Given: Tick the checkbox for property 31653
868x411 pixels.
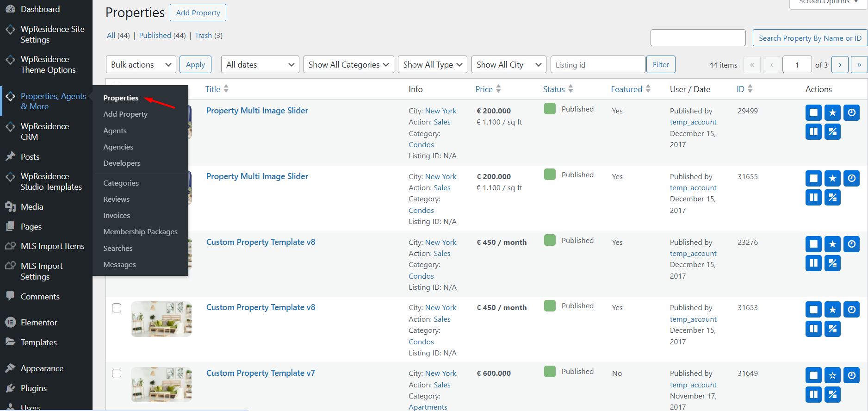Looking at the screenshot, I should [117, 308].
